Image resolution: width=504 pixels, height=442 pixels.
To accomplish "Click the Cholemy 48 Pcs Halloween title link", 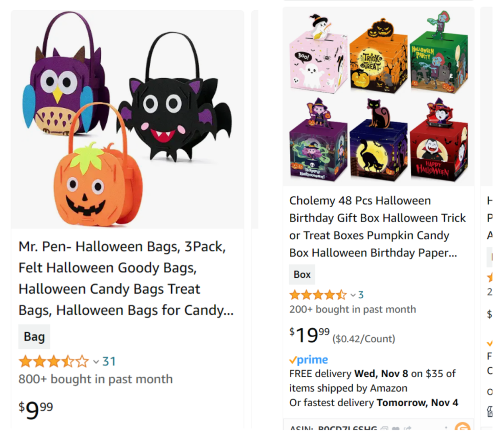I will pyautogui.click(x=378, y=227).
